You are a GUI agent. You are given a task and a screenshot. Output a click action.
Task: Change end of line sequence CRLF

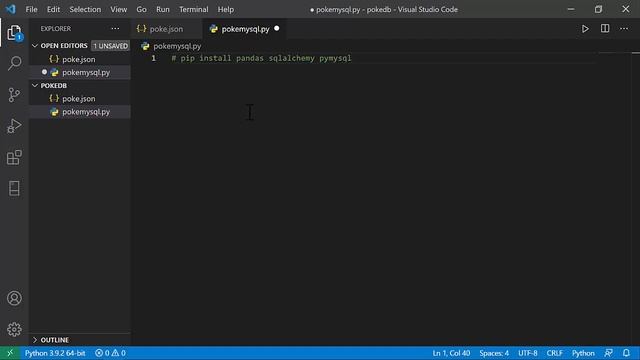(554, 353)
